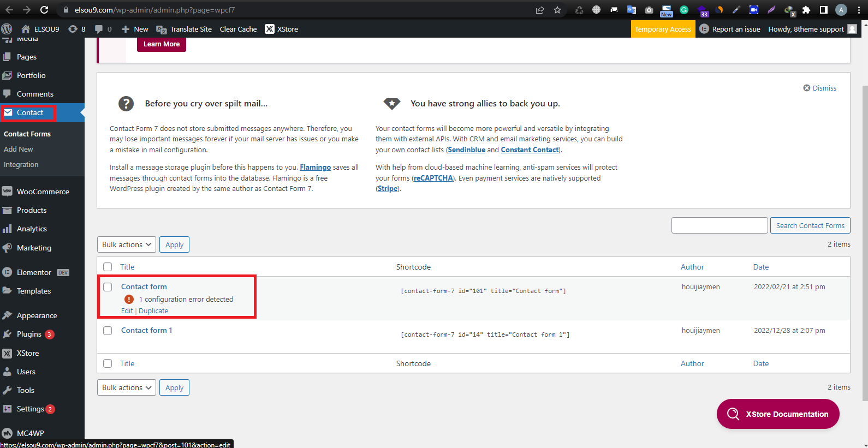Open the Google Translate extension

point(632,10)
